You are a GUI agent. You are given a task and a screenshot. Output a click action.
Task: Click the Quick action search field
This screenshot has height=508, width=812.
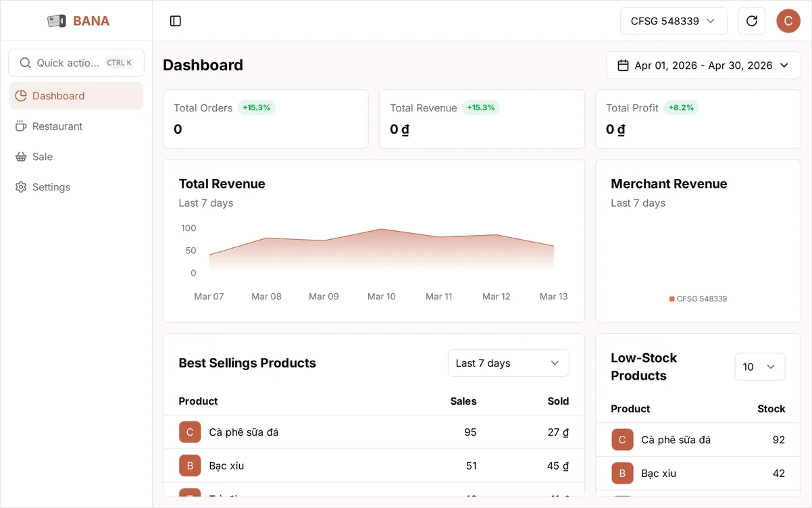click(76, 63)
